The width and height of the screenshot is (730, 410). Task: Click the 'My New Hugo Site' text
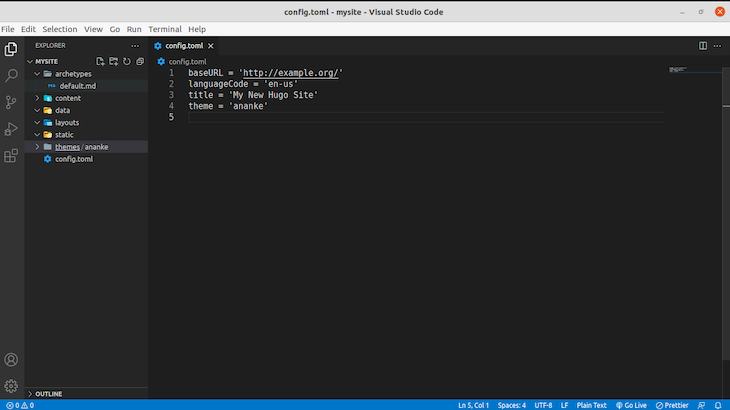[x=273, y=95]
